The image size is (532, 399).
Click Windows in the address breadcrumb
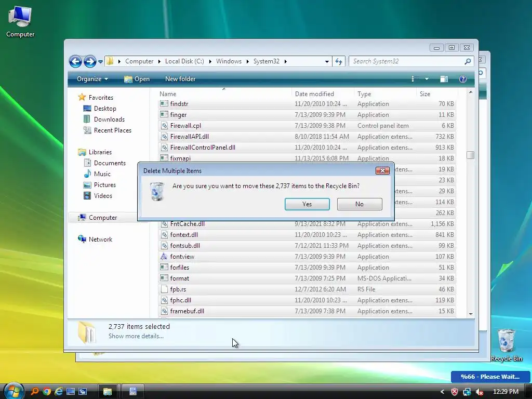tap(229, 61)
